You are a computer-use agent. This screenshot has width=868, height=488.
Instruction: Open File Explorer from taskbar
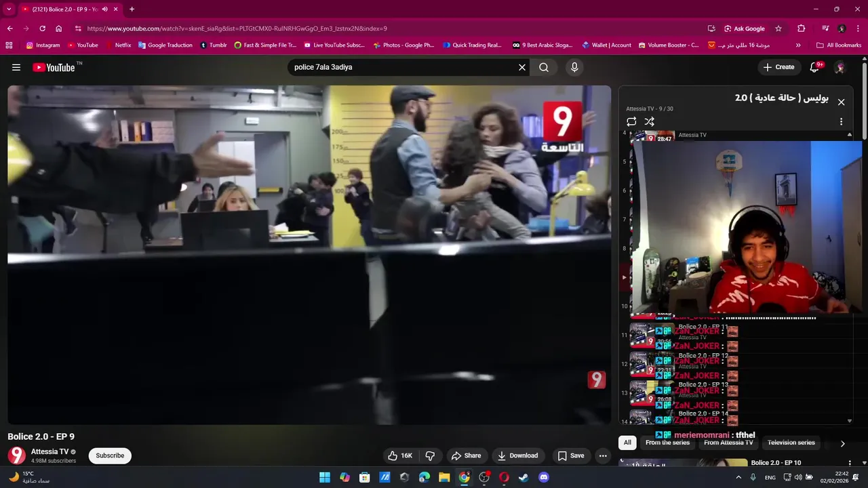click(444, 477)
